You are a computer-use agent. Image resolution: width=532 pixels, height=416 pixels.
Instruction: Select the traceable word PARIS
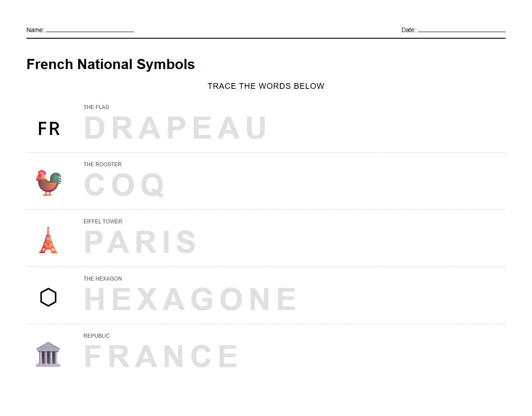tap(140, 242)
